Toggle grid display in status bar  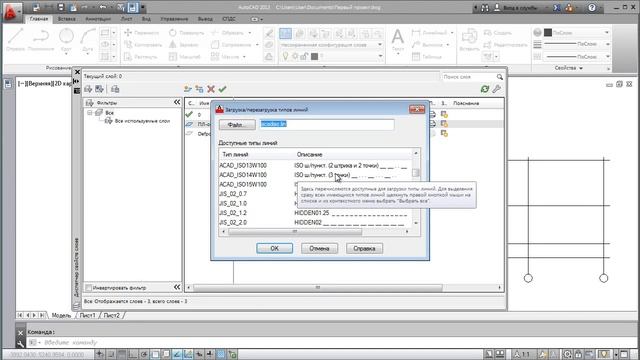point(121,354)
